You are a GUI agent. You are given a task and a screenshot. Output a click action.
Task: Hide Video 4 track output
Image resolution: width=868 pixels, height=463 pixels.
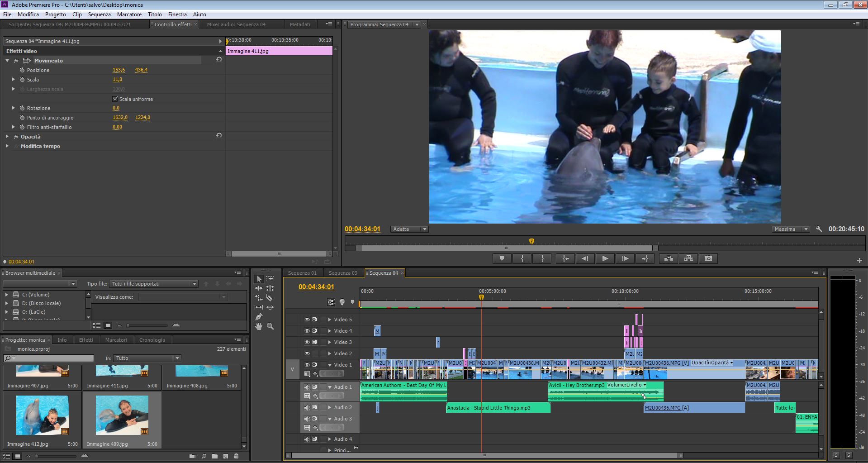[x=307, y=331]
